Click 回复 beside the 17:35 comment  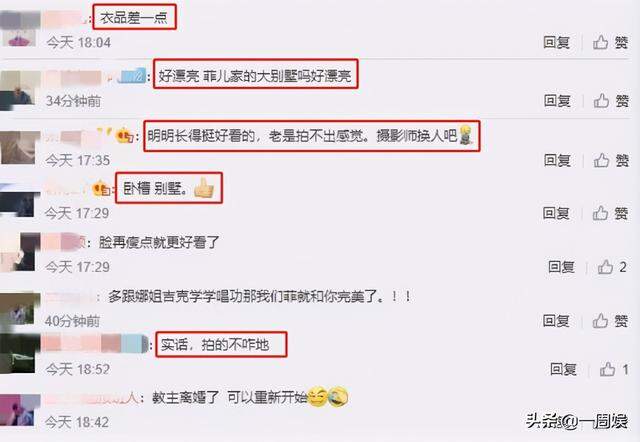pos(557,160)
